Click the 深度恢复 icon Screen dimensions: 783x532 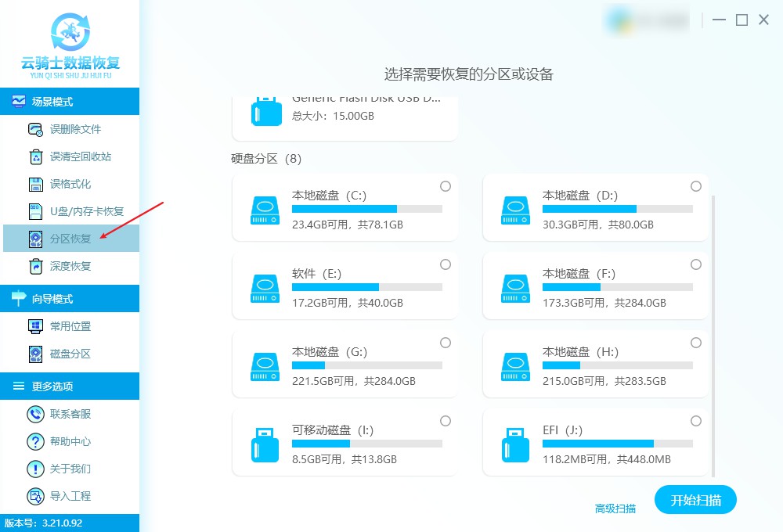[x=35, y=266]
